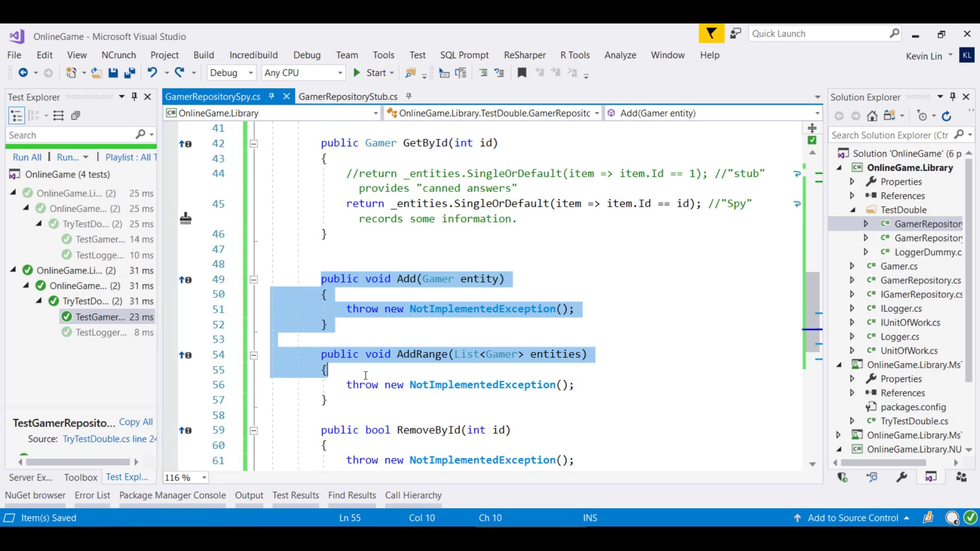Viewport: 980px width, 551px height.
Task: Collapse the Add method outlining box
Action: coord(254,280)
